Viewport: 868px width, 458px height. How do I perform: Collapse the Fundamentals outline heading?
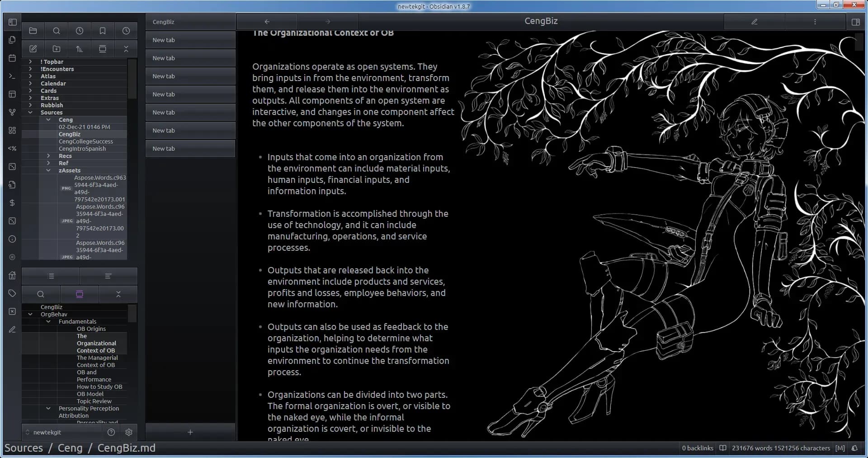pos(48,321)
